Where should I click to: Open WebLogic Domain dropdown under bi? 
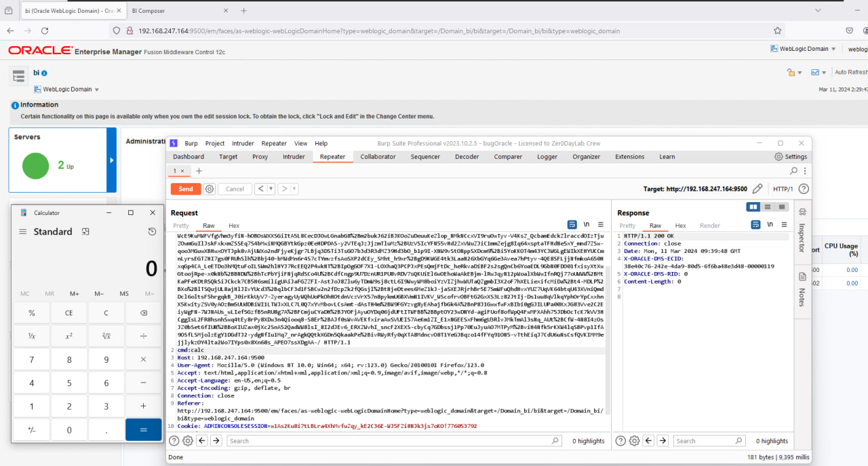click(66, 89)
